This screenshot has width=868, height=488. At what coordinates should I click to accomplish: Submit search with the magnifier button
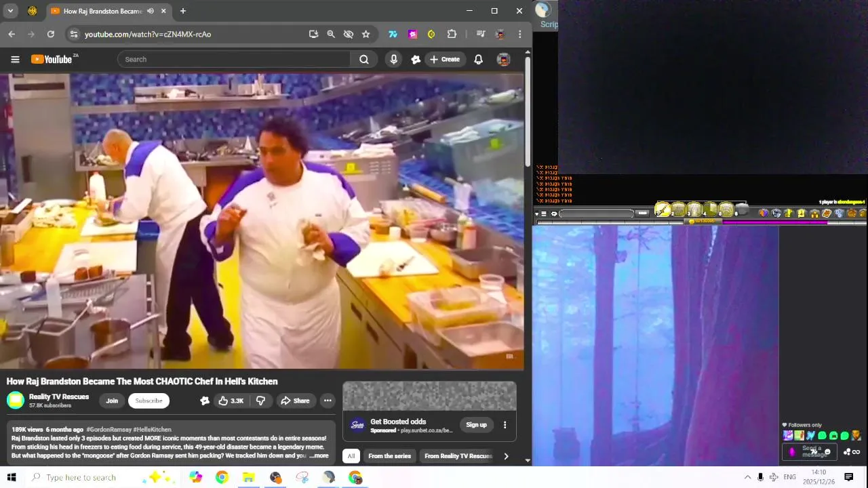(x=364, y=60)
